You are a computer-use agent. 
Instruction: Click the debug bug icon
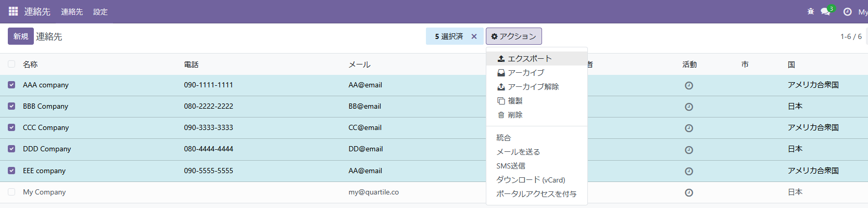click(x=810, y=11)
